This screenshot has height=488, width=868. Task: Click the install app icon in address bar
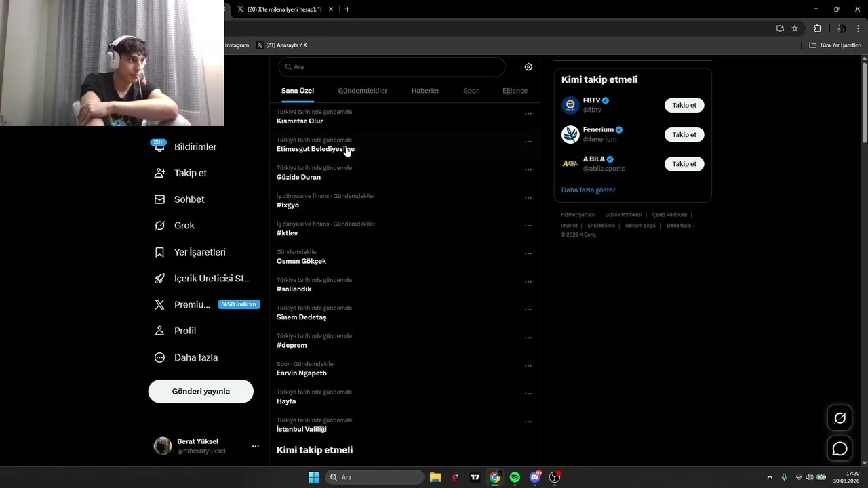click(x=780, y=28)
